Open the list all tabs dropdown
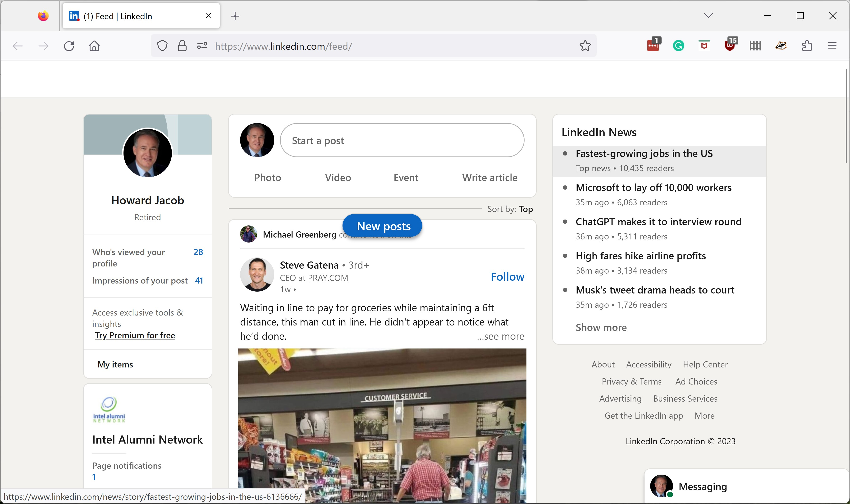The image size is (850, 504). (x=708, y=16)
